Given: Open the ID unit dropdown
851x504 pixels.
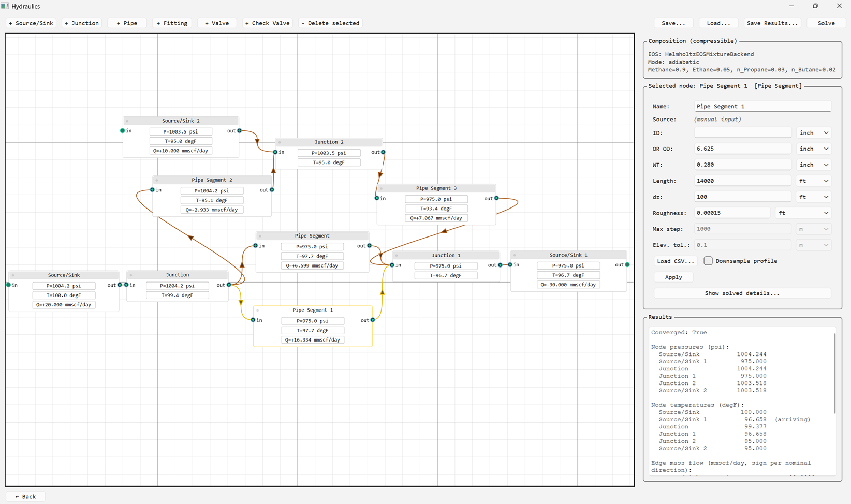Looking at the screenshot, I should click(814, 133).
